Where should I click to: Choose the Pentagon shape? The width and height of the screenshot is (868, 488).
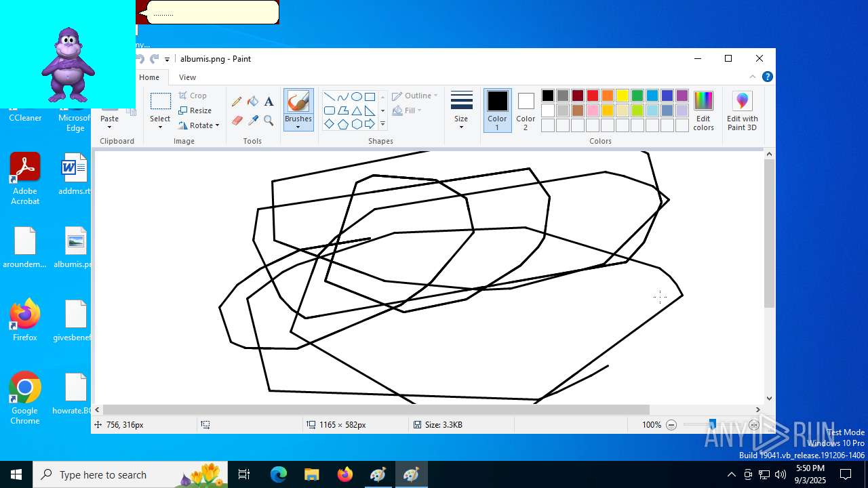tap(342, 124)
